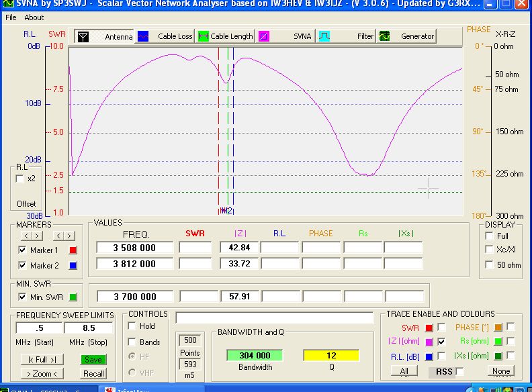
Task: Tick the 50 ohm display checkbox
Action: point(489,265)
